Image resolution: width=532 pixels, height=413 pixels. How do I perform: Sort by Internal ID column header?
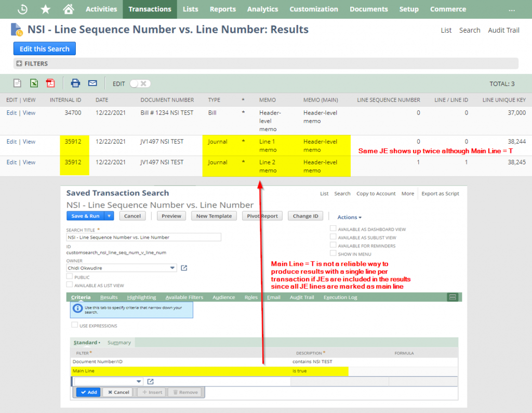[x=65, y=100]
